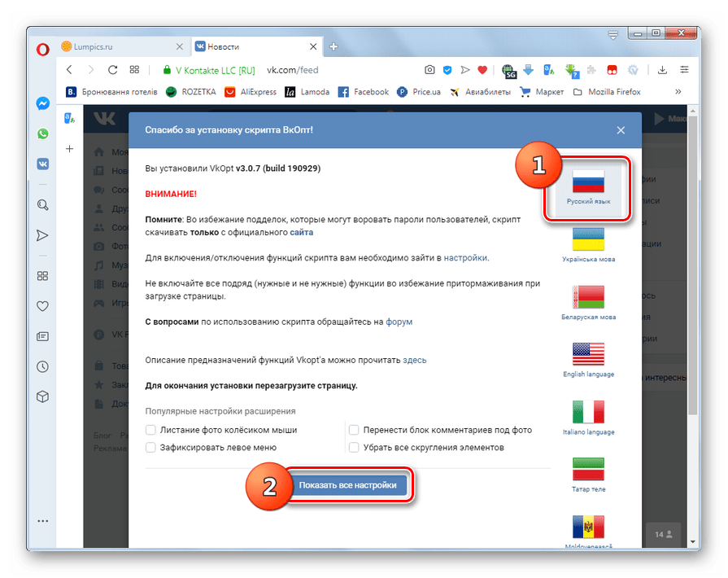Follow the 'форум' link

(x=399, y=322)
